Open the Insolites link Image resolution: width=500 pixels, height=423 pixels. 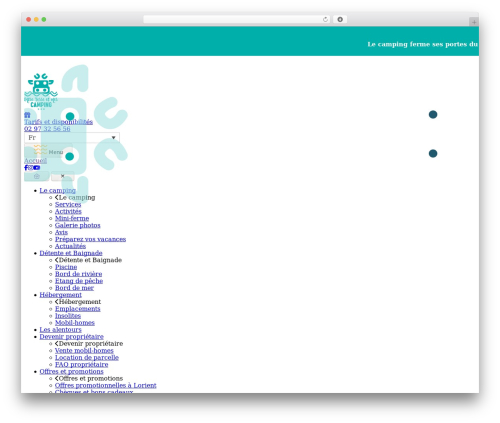click(x=68, y=315)
